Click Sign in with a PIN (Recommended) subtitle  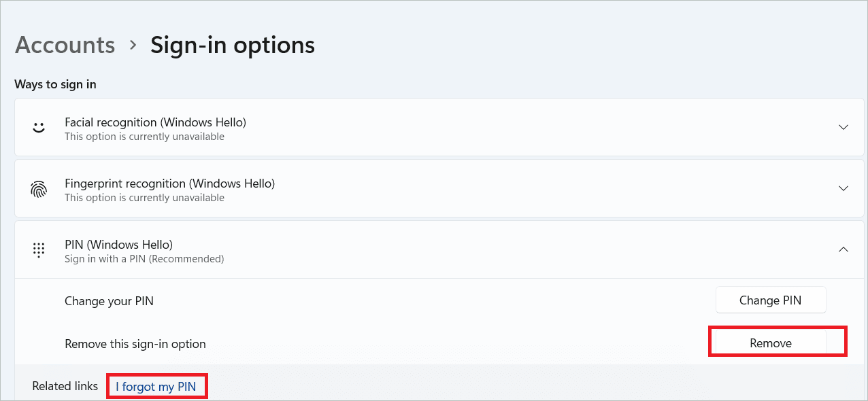(144, 259)
